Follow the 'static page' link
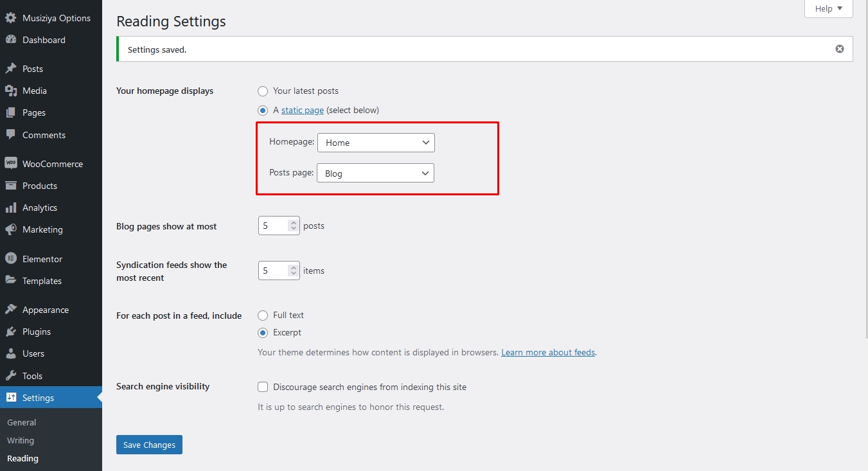This screenshot has height=471, width=868. click(303, 110)
